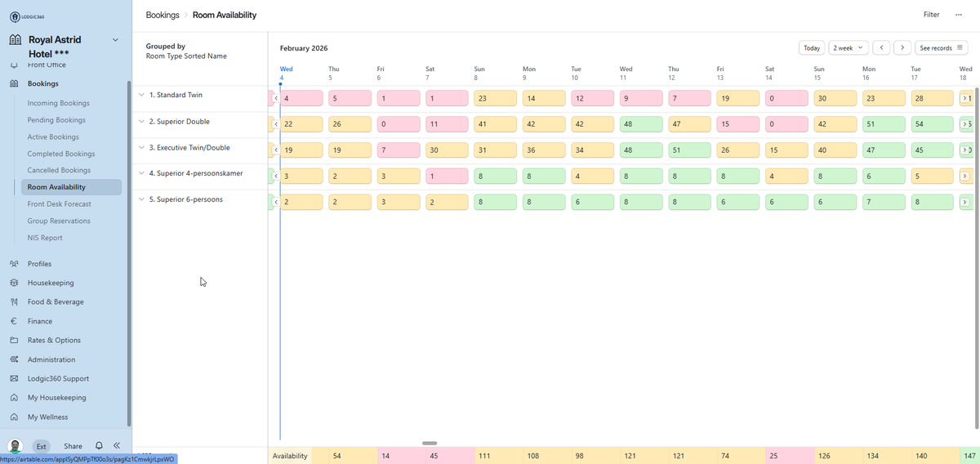Open Cancelled Bookings page
This screenshot has height=464, width=980.
(x=59, y=171)
